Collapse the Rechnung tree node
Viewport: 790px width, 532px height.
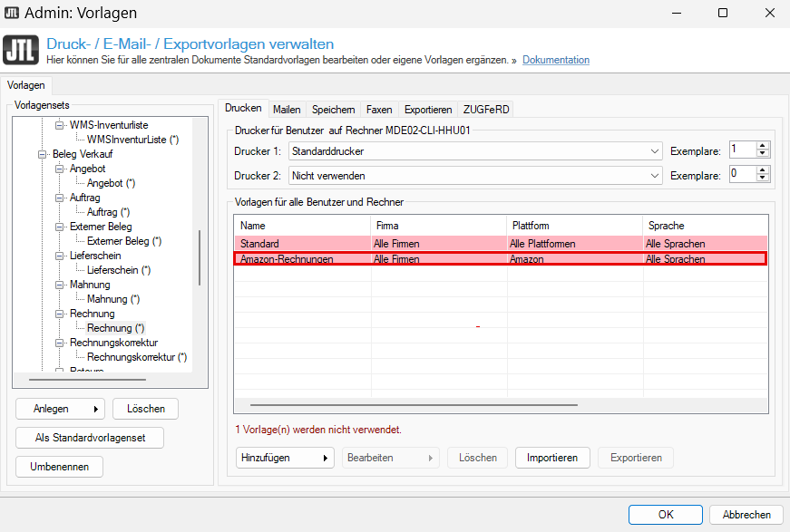[60, 314]
